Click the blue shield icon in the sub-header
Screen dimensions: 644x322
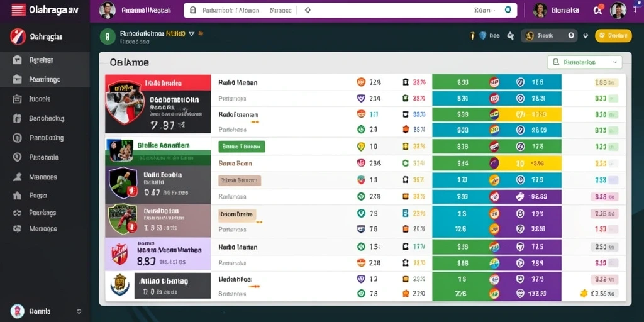(x=483, y=36)
